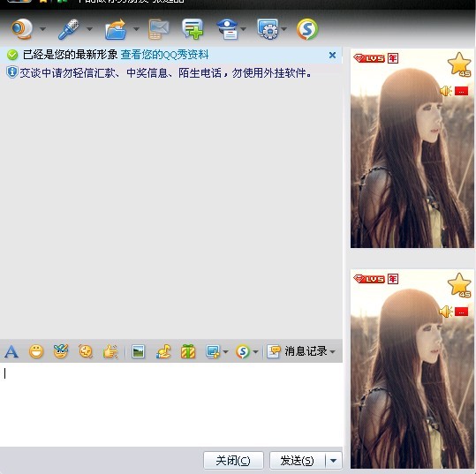Start a video call with webcam icon
This screenshot has width=476, height=474.
[x=22, y=29]
